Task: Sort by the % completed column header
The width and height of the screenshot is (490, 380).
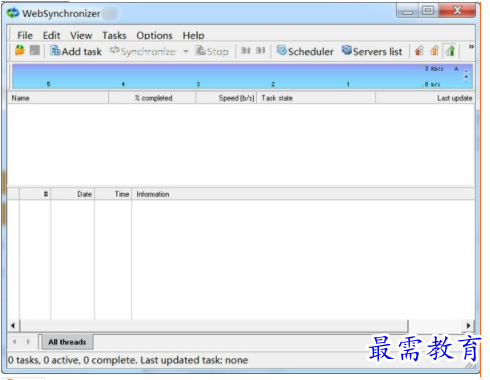Action: click(152, 98)
